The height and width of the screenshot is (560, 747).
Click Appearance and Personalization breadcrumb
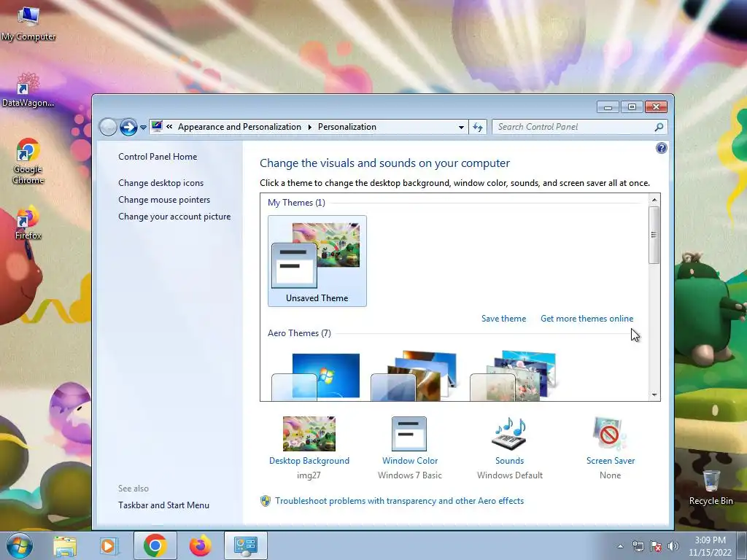pyautogui.click(x=239, y=127)
